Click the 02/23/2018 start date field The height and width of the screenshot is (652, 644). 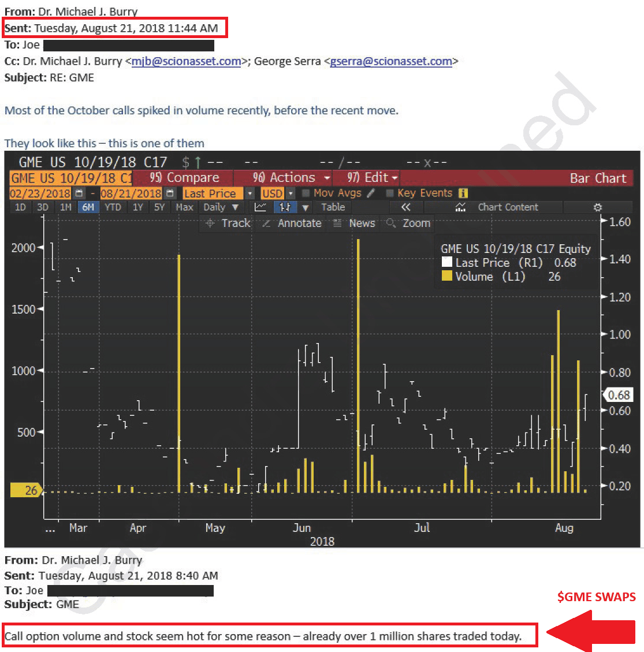pos(40,193)
